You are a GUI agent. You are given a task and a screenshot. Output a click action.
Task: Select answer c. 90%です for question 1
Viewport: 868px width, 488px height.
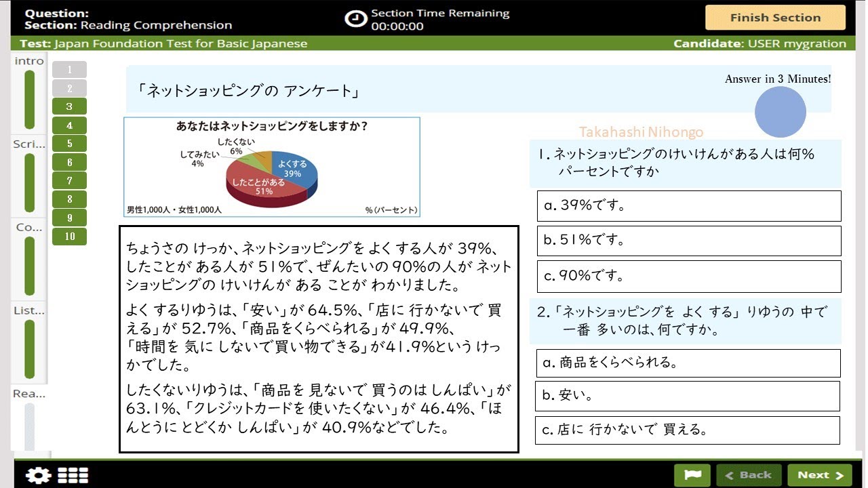click(689, 276)
